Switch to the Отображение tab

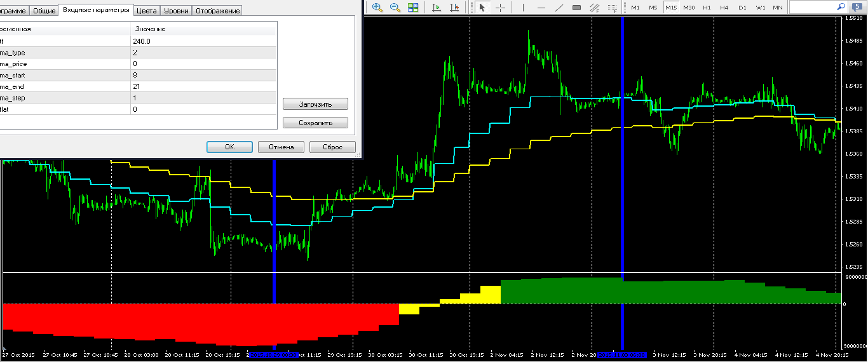point(217,11)
